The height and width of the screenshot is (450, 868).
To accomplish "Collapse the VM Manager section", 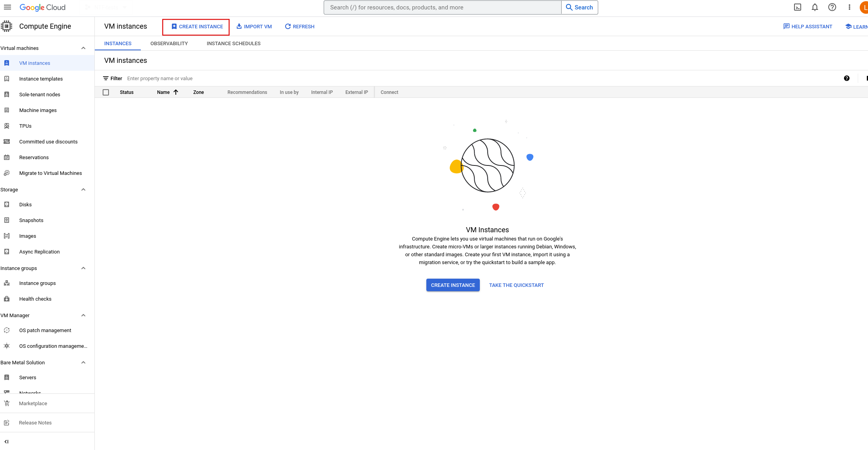I will point(83,315).
